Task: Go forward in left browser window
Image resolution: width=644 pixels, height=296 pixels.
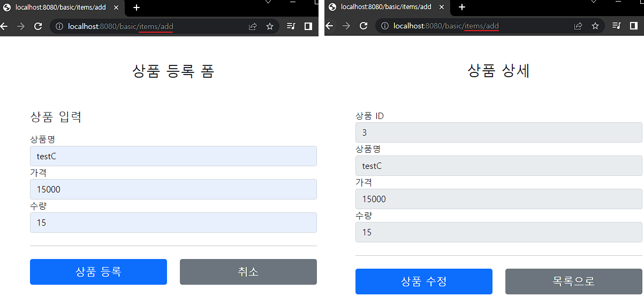Action: tap(21, 26)
